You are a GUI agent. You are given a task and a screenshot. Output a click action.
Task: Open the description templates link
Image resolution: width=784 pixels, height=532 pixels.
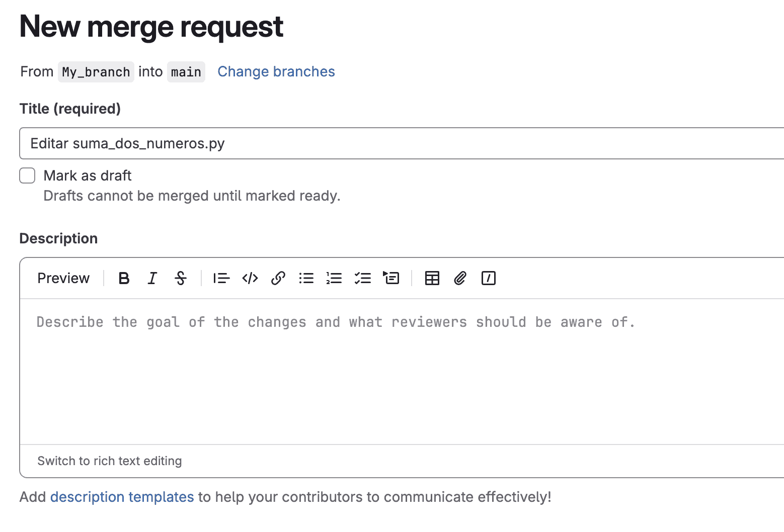pos(122,497)
